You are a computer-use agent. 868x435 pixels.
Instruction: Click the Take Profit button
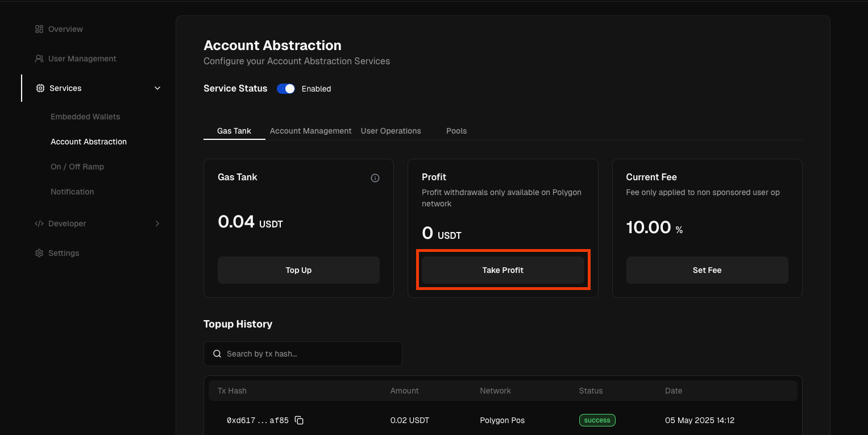502,270
